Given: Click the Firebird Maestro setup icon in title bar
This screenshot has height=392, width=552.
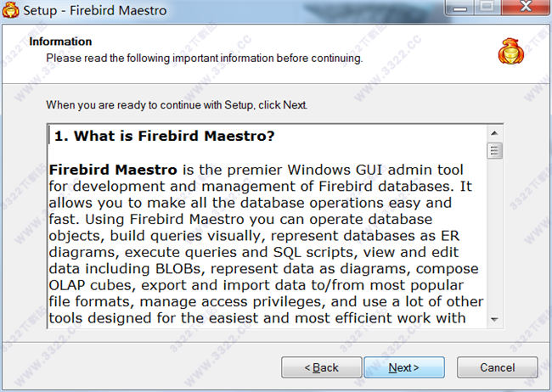Looking at the screenshot, I should point(12,11).
